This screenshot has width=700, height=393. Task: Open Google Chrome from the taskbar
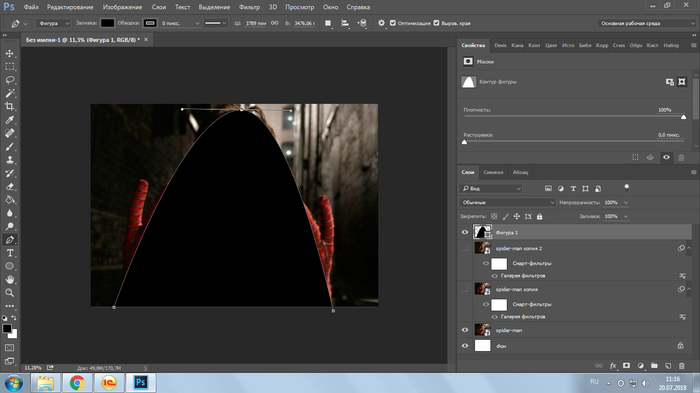click(77, 383)
